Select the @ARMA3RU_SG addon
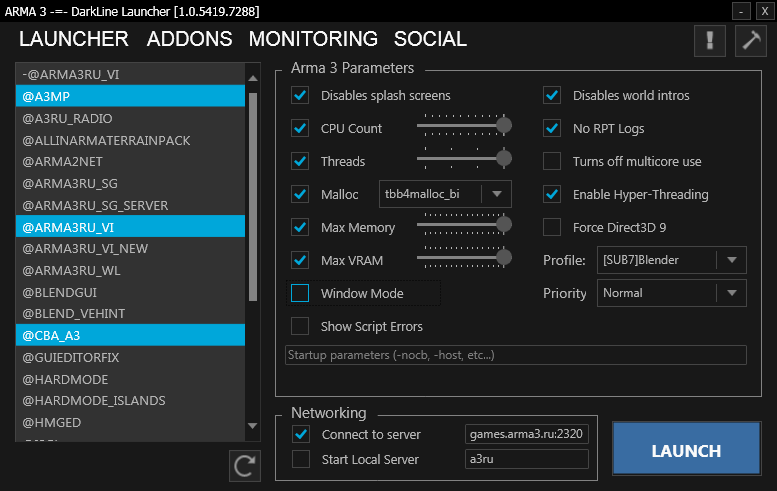Screen dimensions: 777x491 (130, 183)
